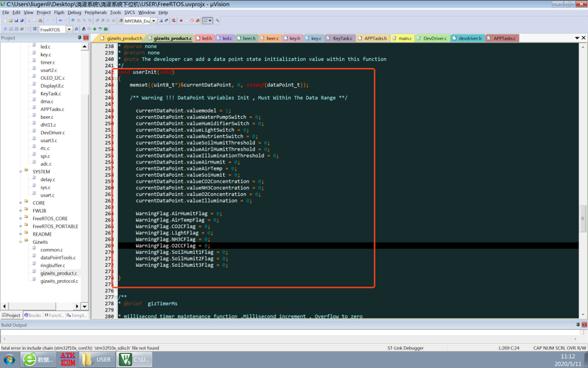The height and width of the screenshot is (368, 588).
Task: Click the editor vertical scrollbar thumb
Action: click(583, 218)
